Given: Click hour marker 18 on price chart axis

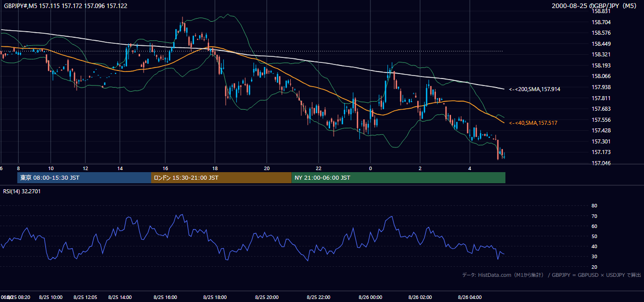Looking at the screenshot, I should tap(215, 168).
